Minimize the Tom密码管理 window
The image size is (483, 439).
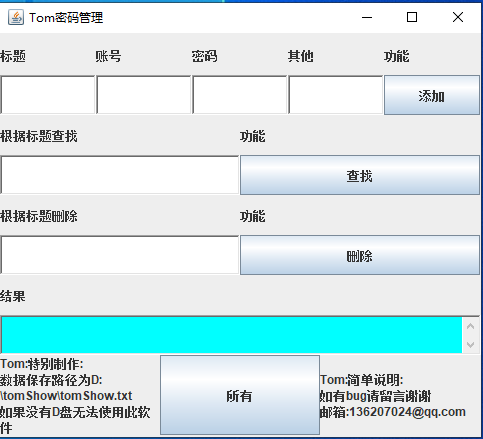click(367, 17)
